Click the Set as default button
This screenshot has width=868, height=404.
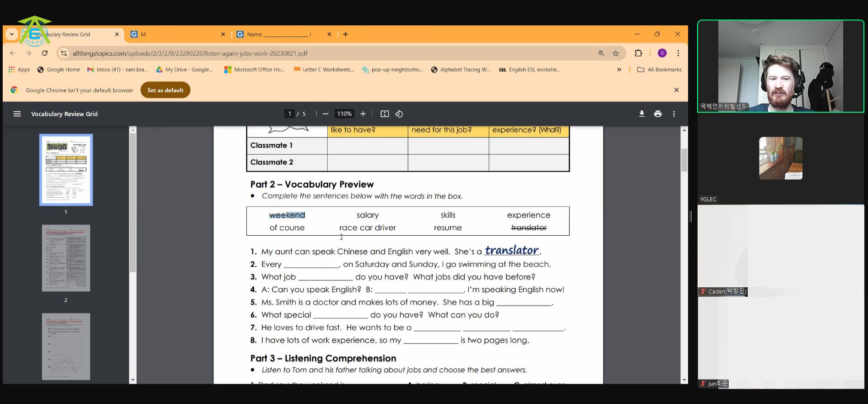point(165,90)
